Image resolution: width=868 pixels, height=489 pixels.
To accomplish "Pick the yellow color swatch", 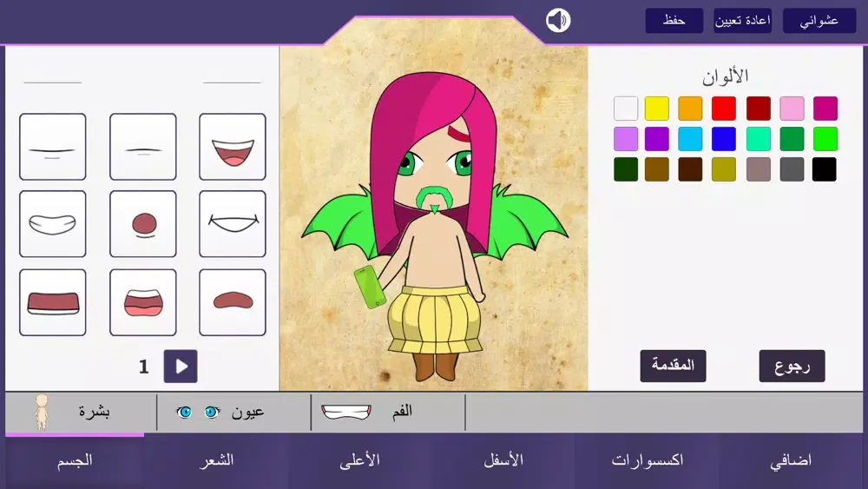I will pos(657,109).
